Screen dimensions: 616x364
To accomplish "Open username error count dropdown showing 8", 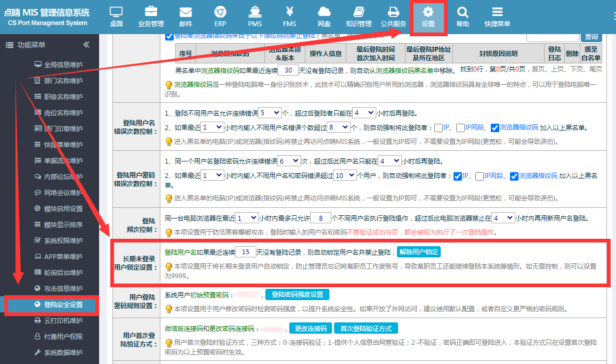I will (338, 127).
